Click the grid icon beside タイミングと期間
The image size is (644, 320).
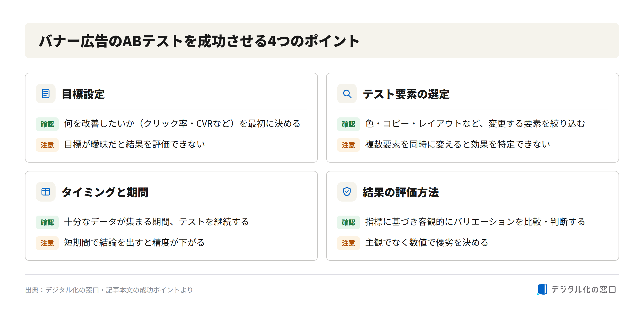(x=46, y=192)
